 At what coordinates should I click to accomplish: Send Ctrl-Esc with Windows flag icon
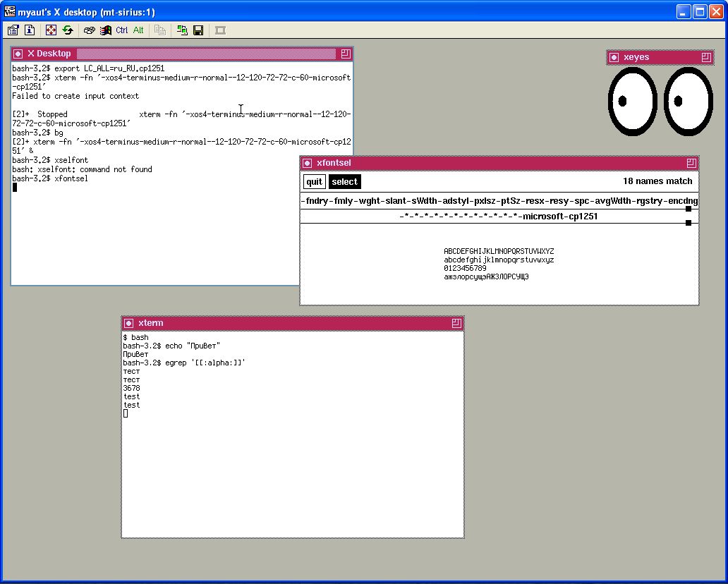pos(106,30)
